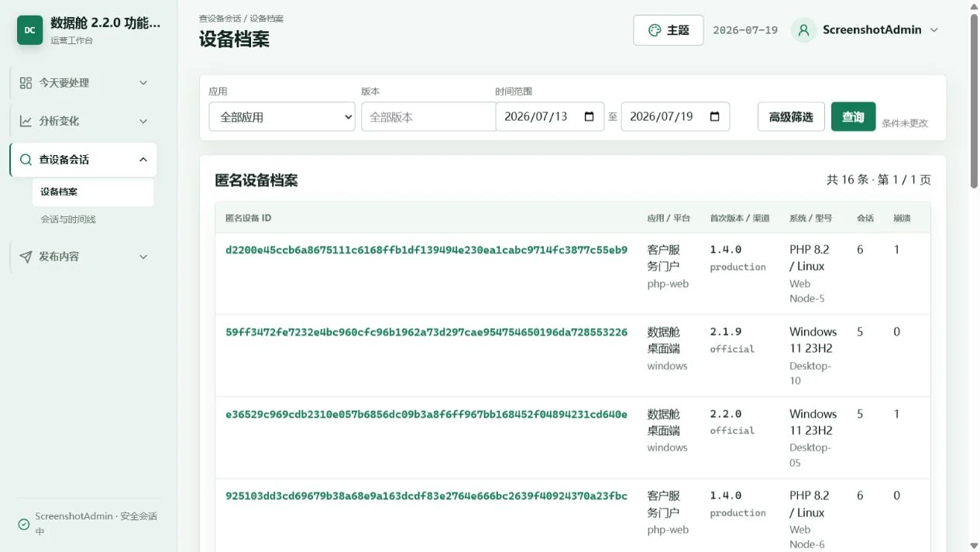This screenshot has width=980, height=552.
Task: Collapse the 查设备会话 menu chevron
Action: point(143,160)
